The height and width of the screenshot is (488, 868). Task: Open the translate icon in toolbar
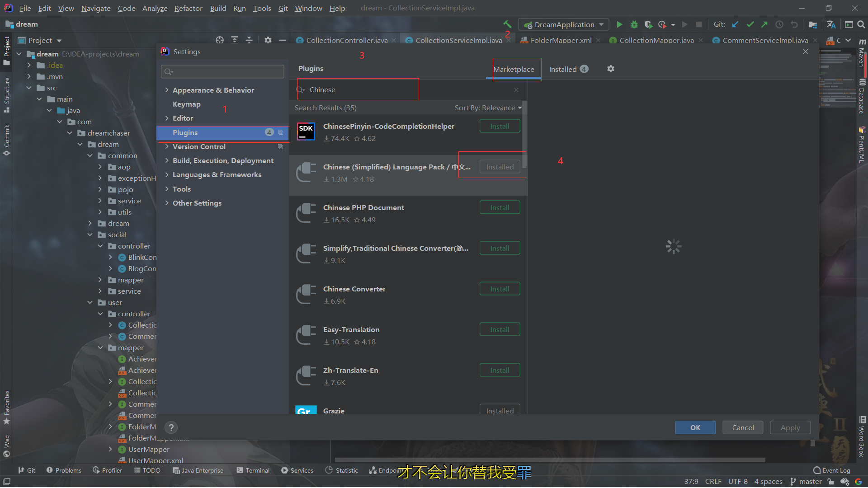pyautogui.click(x=831, y=24)
